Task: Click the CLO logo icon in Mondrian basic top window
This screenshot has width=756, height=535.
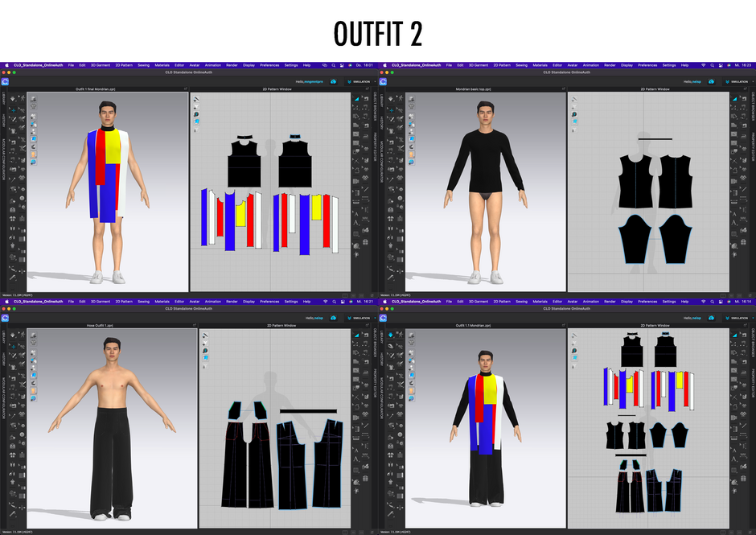Action: tap(383, 81)
